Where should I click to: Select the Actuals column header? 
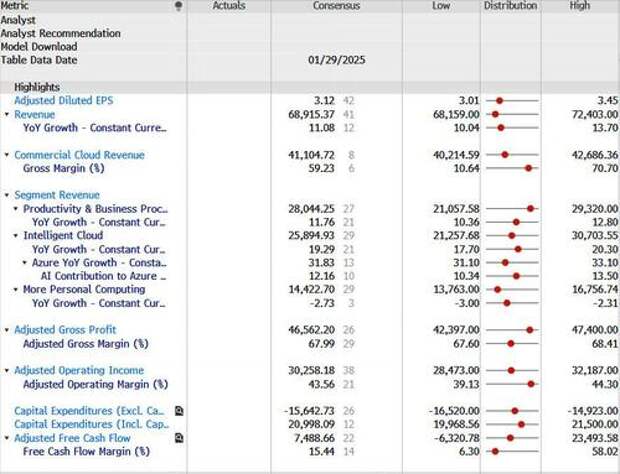tap(229, 6)
